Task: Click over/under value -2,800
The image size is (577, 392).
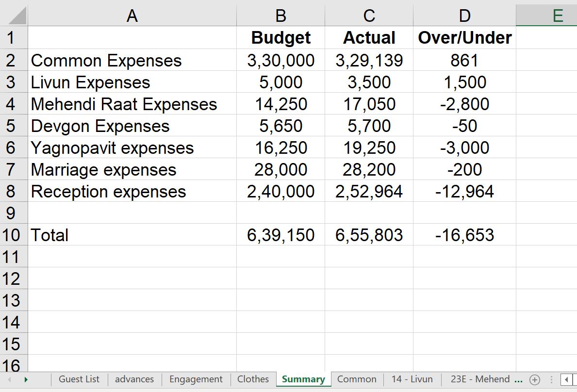Action: (465, 104)
